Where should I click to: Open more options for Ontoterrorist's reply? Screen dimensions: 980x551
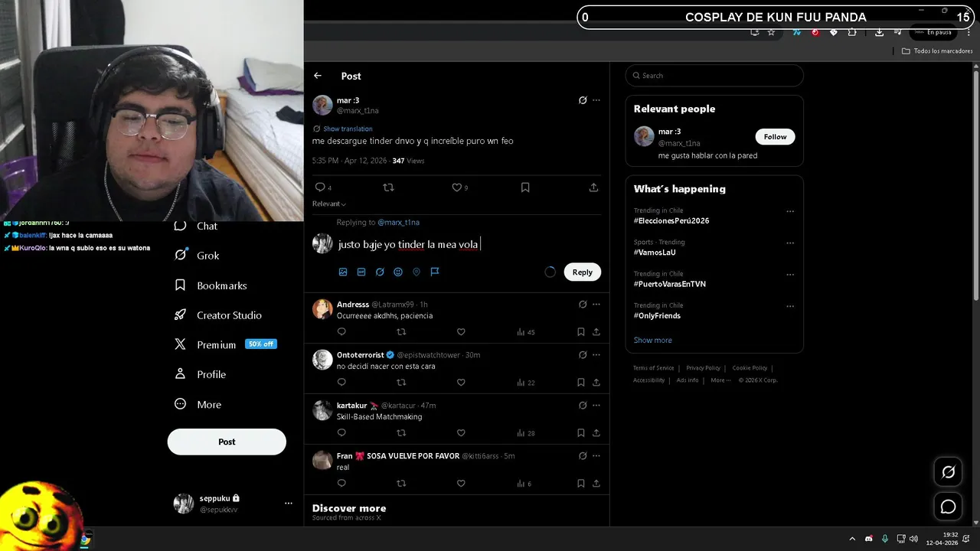[x=596, y=355]
